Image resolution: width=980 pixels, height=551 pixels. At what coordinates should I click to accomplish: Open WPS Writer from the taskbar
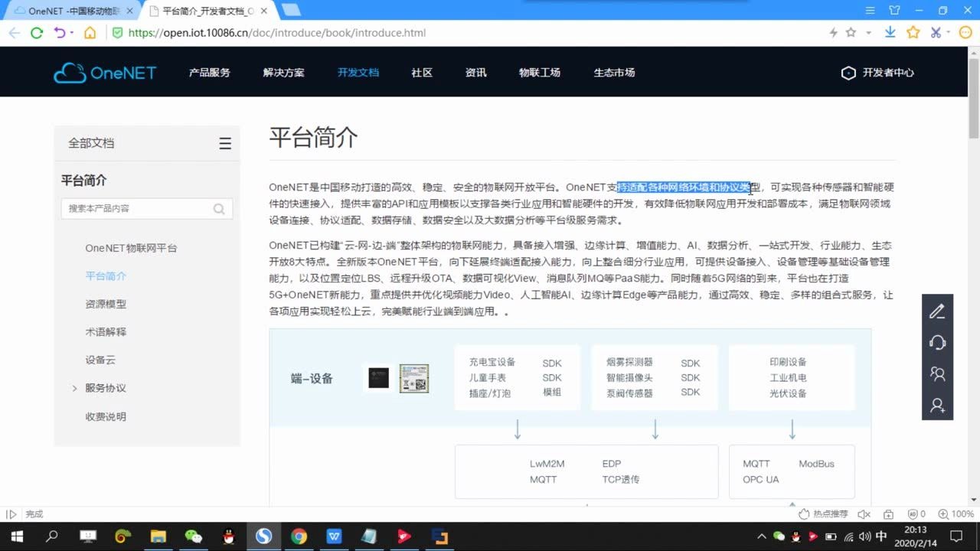coord(335,536)
